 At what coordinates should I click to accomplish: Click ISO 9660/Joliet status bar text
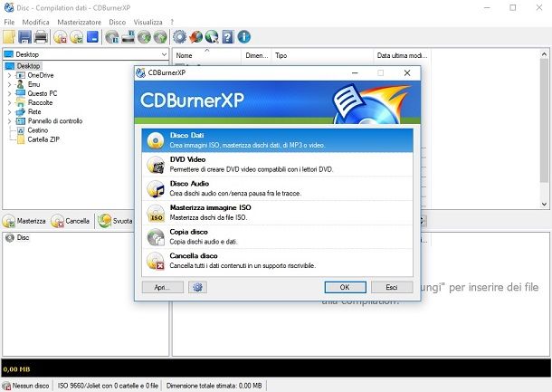108,386
